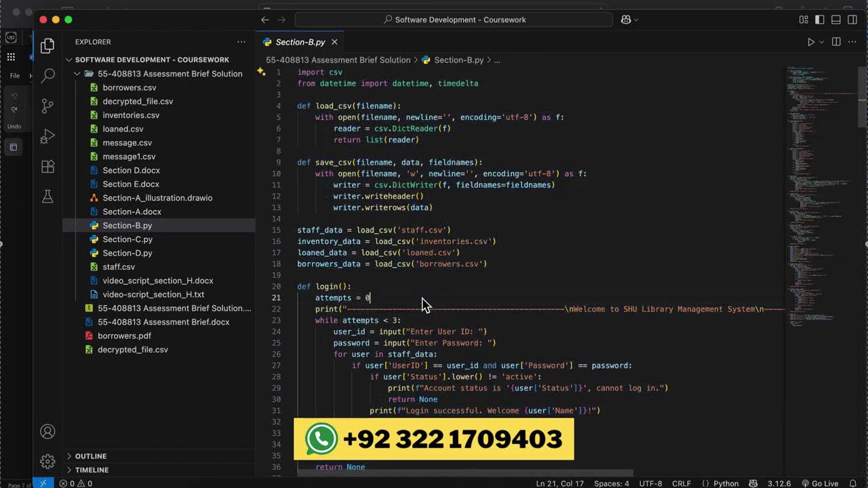Click the command center search box

[x=454, y=20]
